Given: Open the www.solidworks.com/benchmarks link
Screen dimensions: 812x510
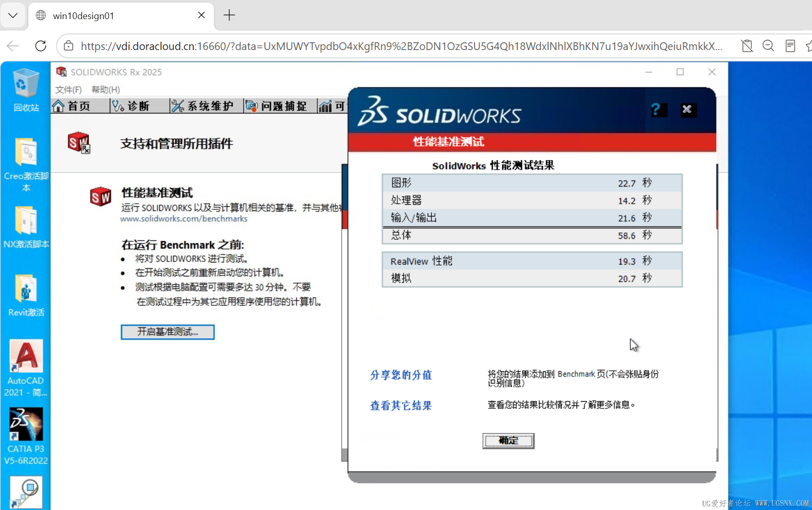Looking at the screenshot, I should pos(184,219).
